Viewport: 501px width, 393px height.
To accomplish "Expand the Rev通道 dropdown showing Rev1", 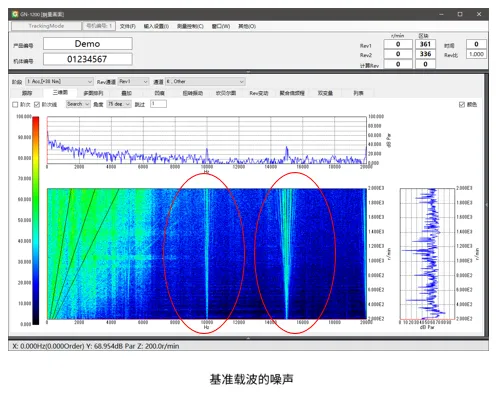I will click(x=133, y=81).
